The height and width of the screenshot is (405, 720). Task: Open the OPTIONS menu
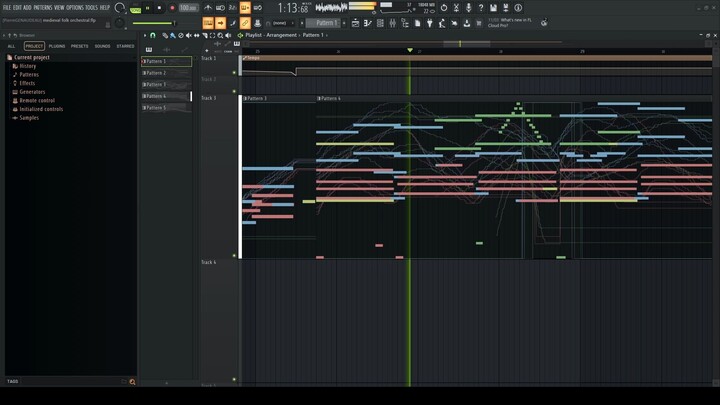coord(75,7)
